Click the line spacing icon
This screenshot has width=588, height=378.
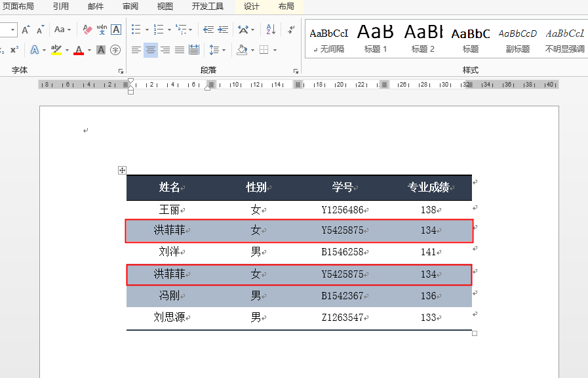pyautogui.click(x=214, y=50)
